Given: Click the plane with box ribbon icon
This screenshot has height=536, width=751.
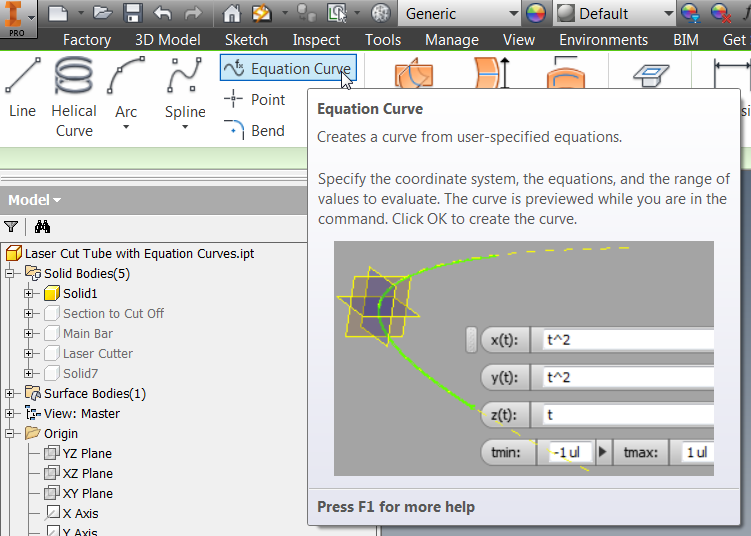Looking at the screenshot, I should 650,75.
